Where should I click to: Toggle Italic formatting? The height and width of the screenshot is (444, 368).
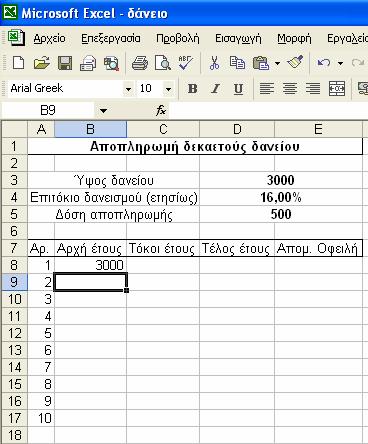pos(215,89)
